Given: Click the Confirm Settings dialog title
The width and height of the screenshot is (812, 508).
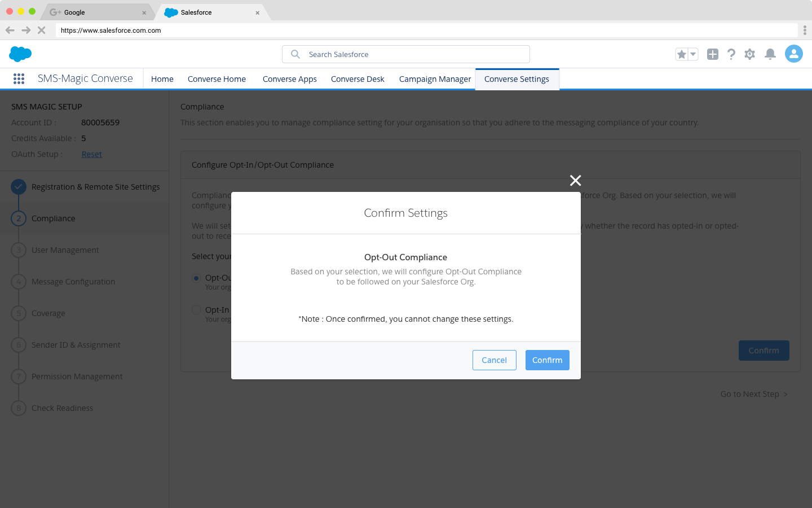Looking at the screenshot, I should coord(405,213).
